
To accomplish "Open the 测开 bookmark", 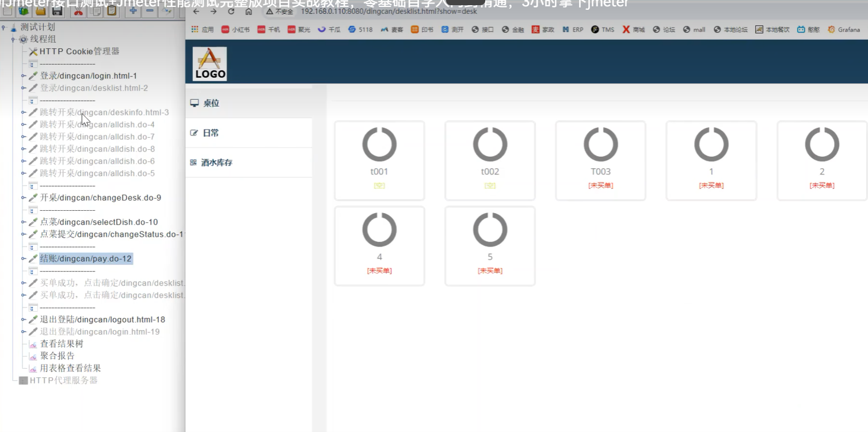I will coord(452,29).
